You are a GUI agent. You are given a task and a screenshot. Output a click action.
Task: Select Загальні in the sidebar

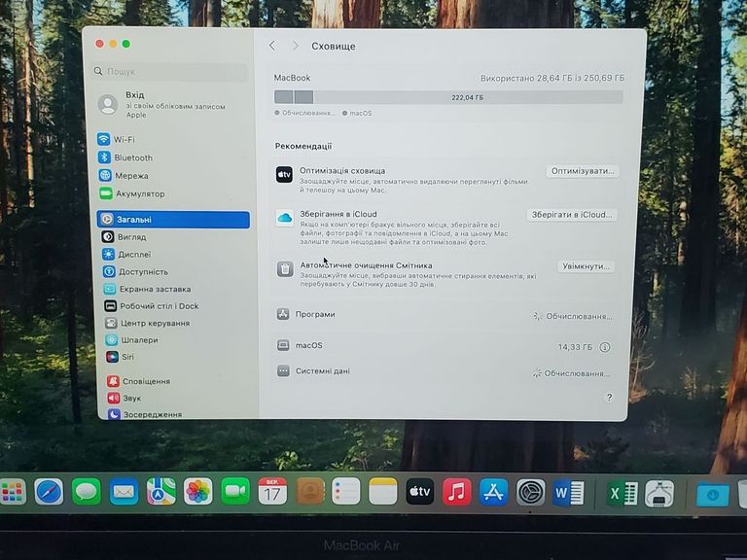tap(173, 220)
